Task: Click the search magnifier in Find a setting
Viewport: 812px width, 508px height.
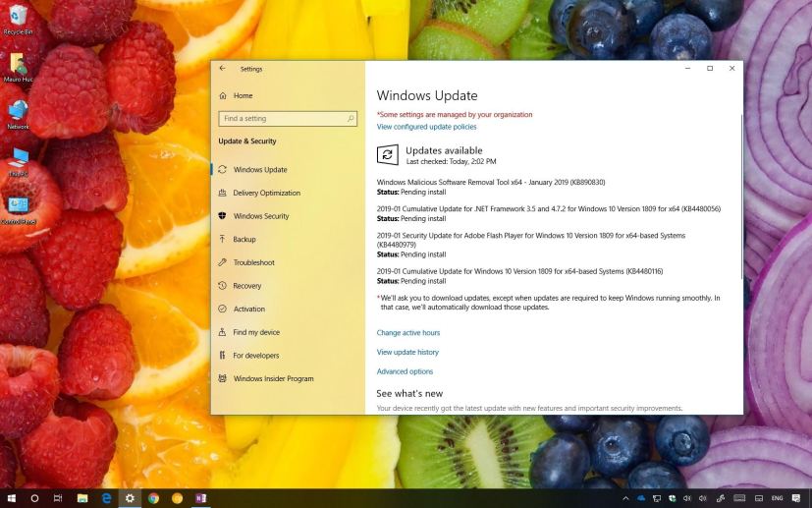Action: tap(351, 119)
